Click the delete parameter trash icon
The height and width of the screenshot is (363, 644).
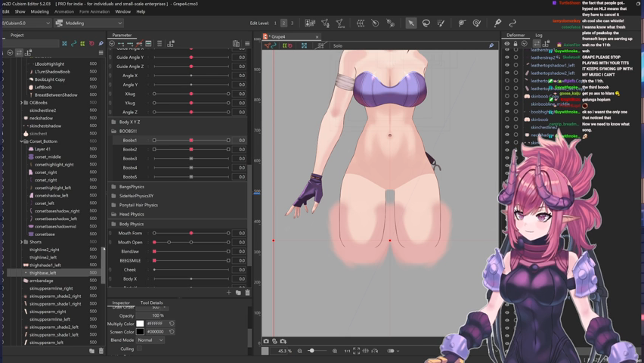click(247, 293)
